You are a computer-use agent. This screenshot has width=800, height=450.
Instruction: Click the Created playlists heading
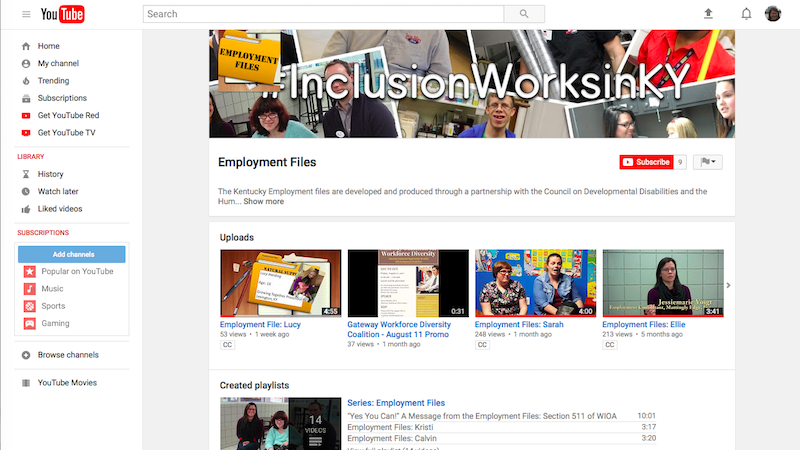255,386
